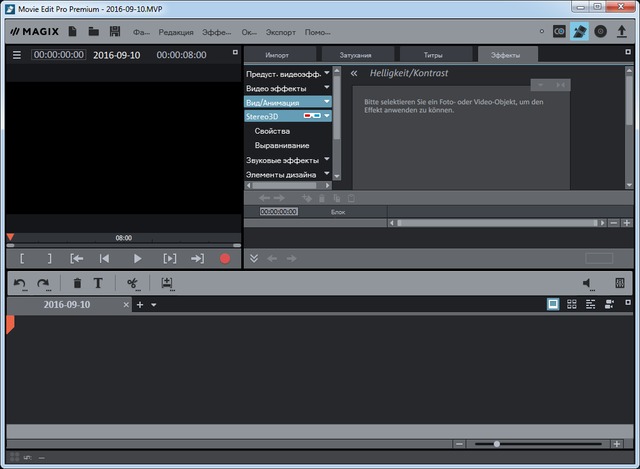Screen dimensions: 640x469
Task: Click the Выравнивание effect item
Action: pyautogui.click(x=282, y=146)
